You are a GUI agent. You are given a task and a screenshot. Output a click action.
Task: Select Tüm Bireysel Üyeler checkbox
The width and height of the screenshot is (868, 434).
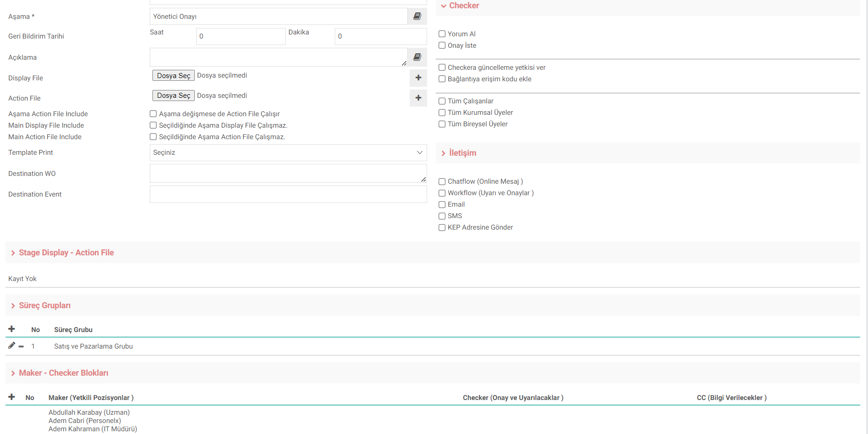[442, 124]
